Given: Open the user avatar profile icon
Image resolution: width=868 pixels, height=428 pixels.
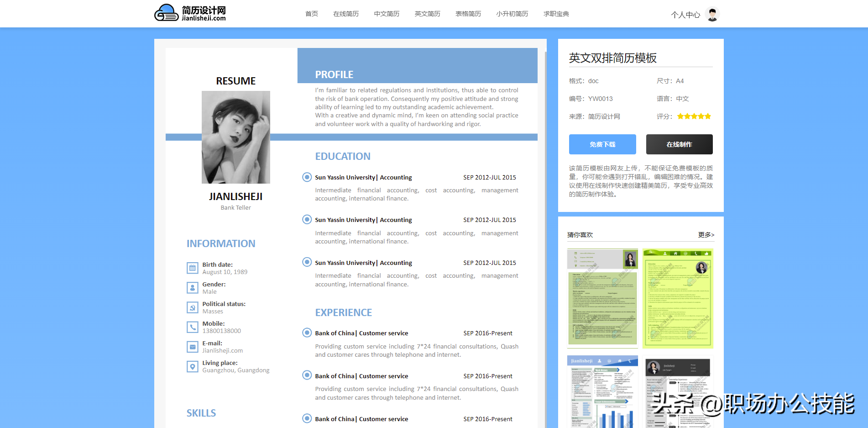Looking at the screenshot, I should tap(712, 14).
